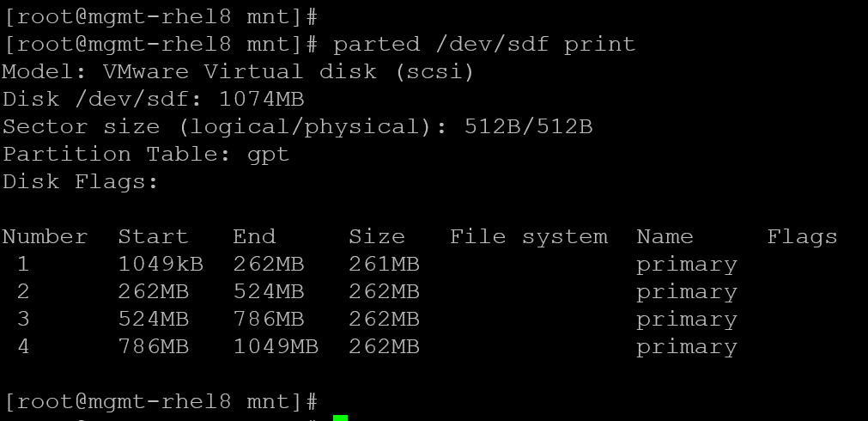This screenshot has width=868, height=421.
Task: Click the 1049MB end value of partition 4
Action: (276, 347)
